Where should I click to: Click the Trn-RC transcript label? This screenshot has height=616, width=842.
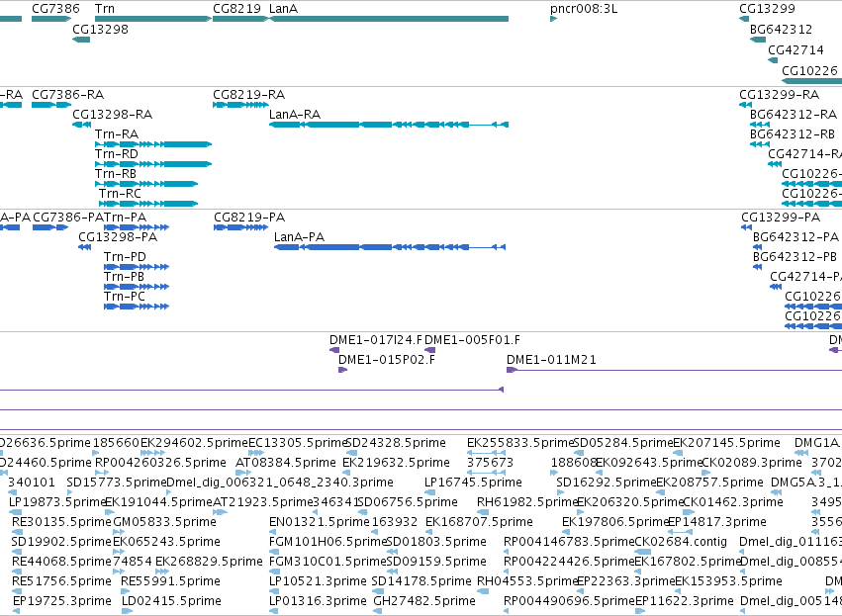pos(121,194)
